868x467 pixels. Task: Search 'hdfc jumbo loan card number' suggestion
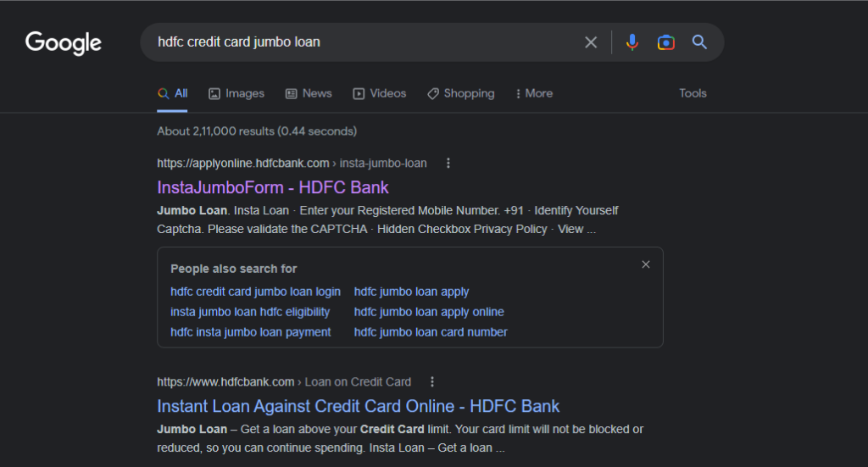[x=431, y=332]
